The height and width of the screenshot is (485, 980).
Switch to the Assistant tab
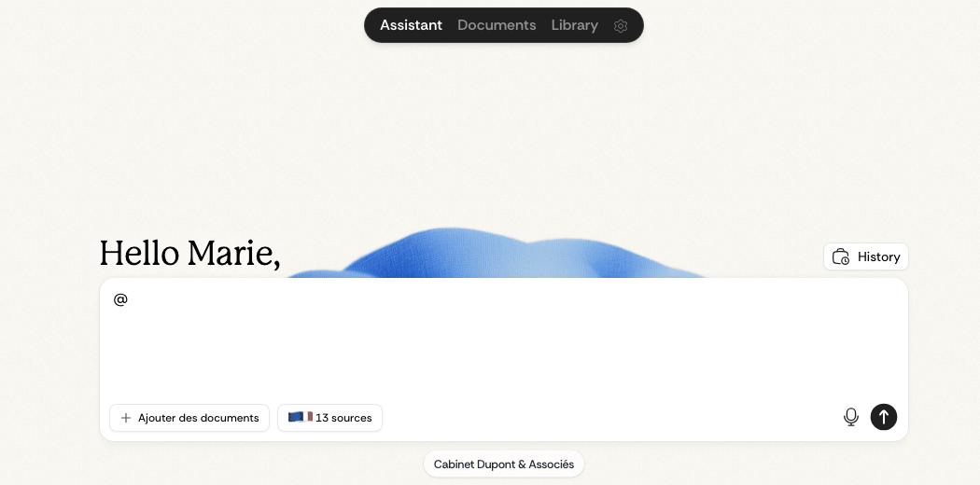pos(411,25)
